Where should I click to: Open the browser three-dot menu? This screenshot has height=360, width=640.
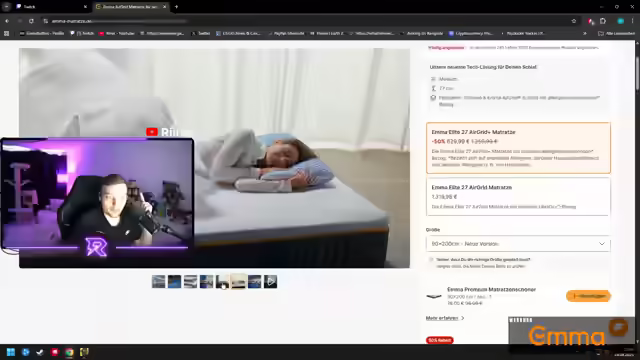click(633, 21)
